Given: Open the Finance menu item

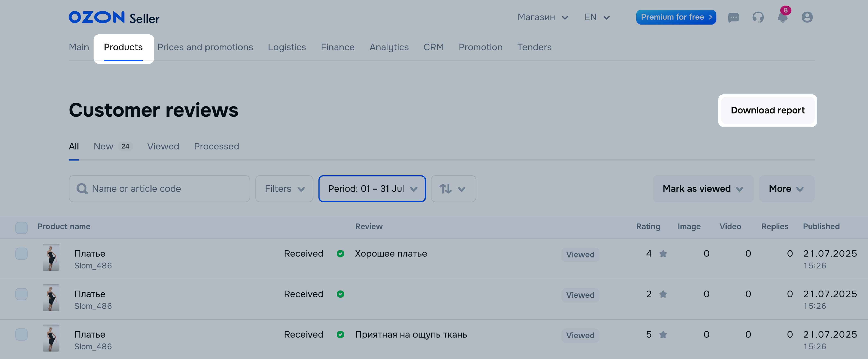Looking at the screenshot, I should pos(338,47).
